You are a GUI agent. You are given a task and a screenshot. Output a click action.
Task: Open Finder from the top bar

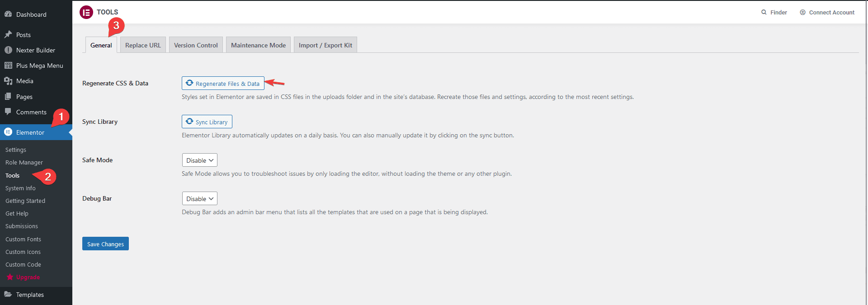[774, 12]
